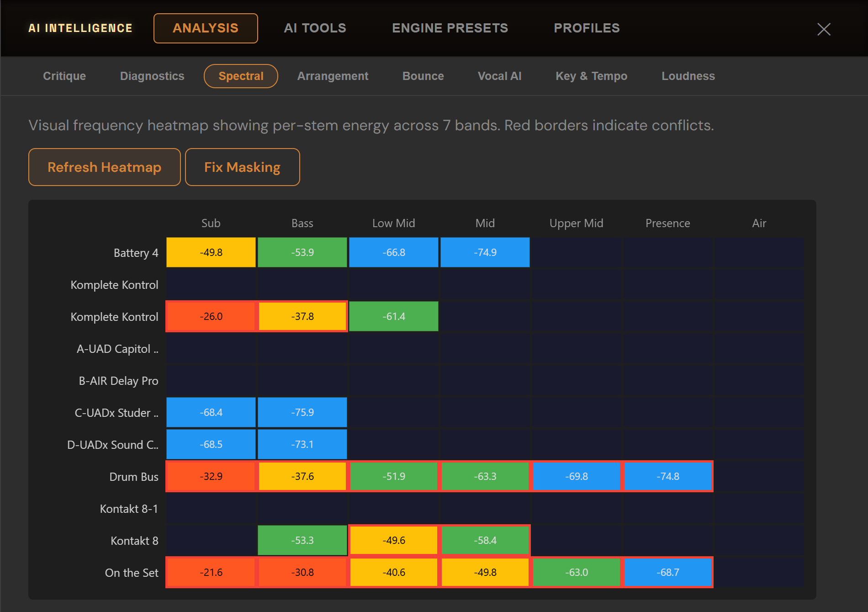Image resolution: width=868 pixels, height=612 pixels.
Task: Click the Sub column header
Action: click(x=211, y=223)
